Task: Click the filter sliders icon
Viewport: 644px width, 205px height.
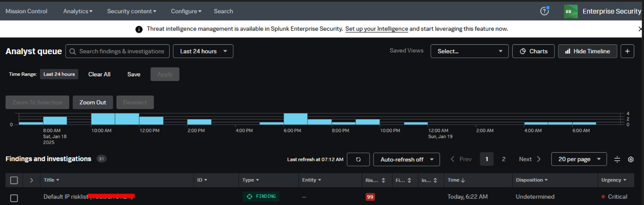Action: [x=617, y=159]
